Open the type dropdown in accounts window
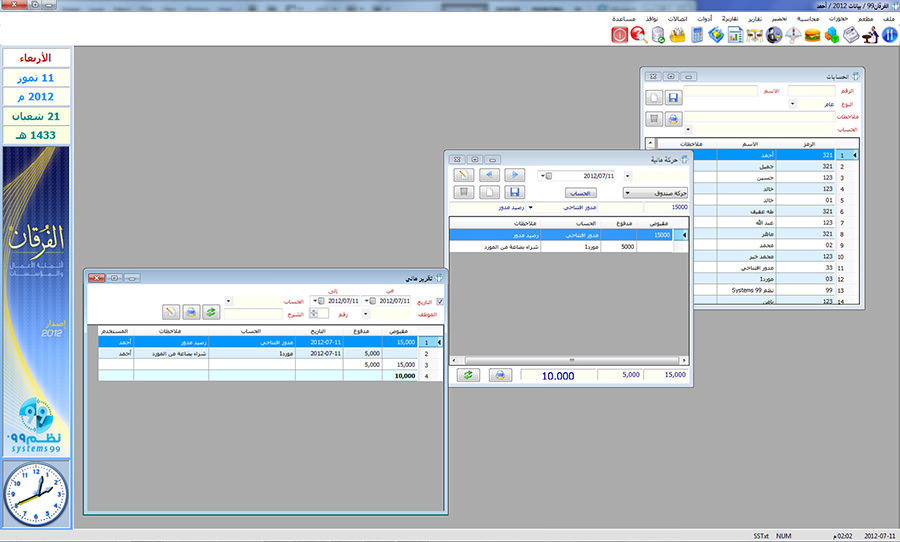This screenshot has width=900, height=542. [792, 104]
